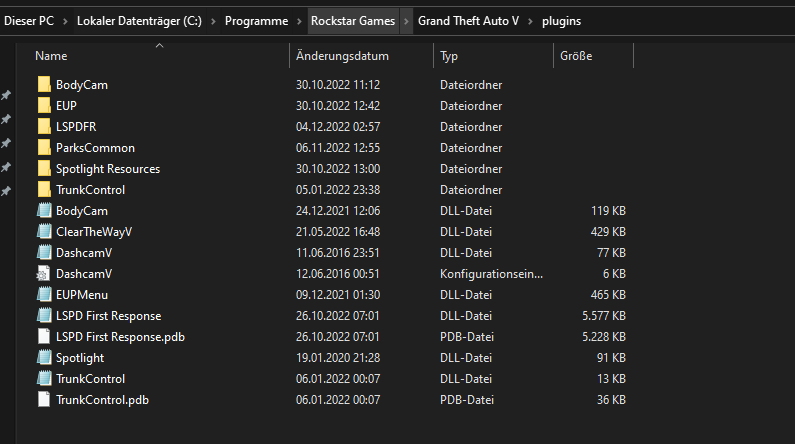Select the EUP folder icon
Viewport: 795px width, 444px height.
tap(43, 106)
